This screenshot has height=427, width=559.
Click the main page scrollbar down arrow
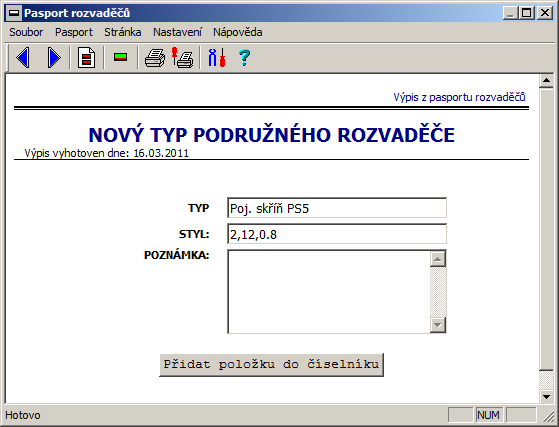546,396
